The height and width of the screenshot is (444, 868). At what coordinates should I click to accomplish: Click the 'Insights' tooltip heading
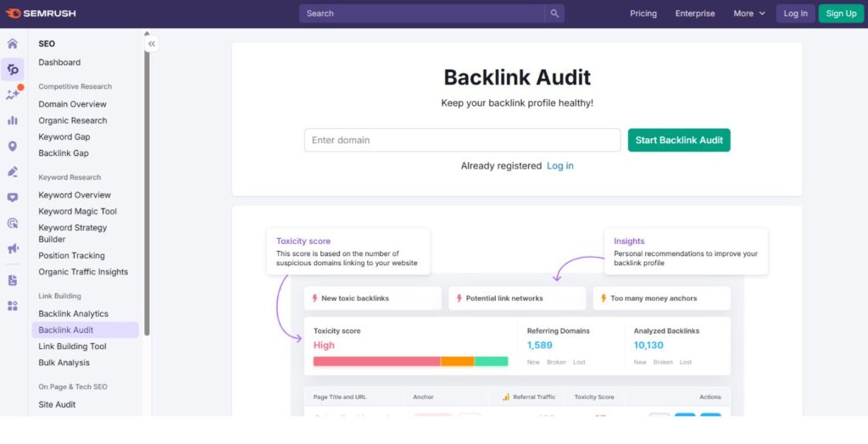(629, 241)
